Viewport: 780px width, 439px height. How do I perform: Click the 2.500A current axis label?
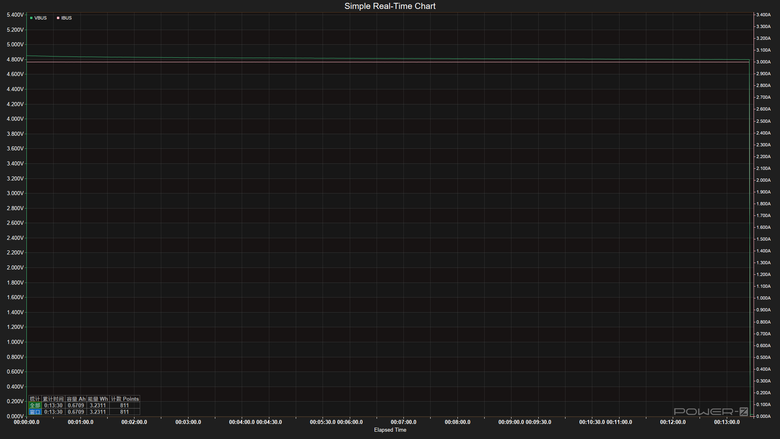point(763,121)
